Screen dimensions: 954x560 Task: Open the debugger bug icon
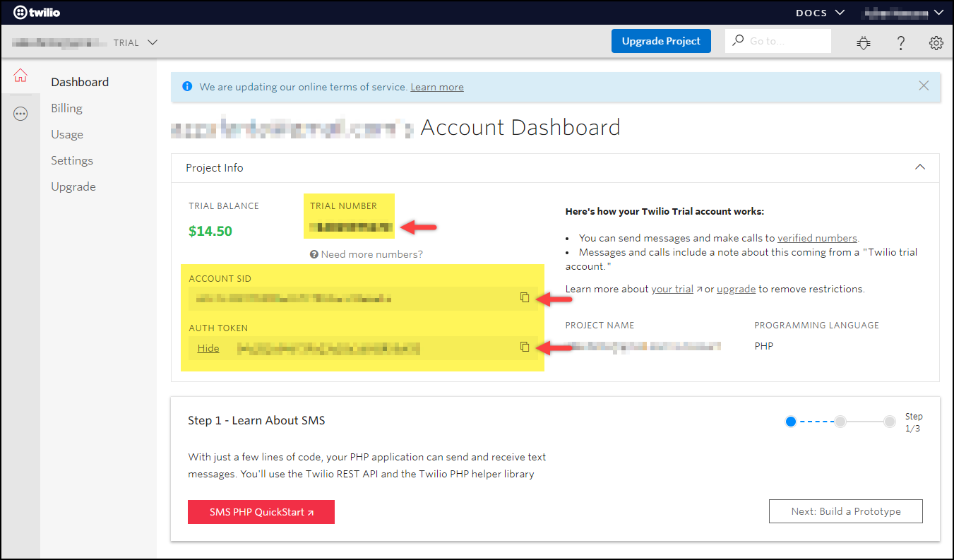pos(864,42)
